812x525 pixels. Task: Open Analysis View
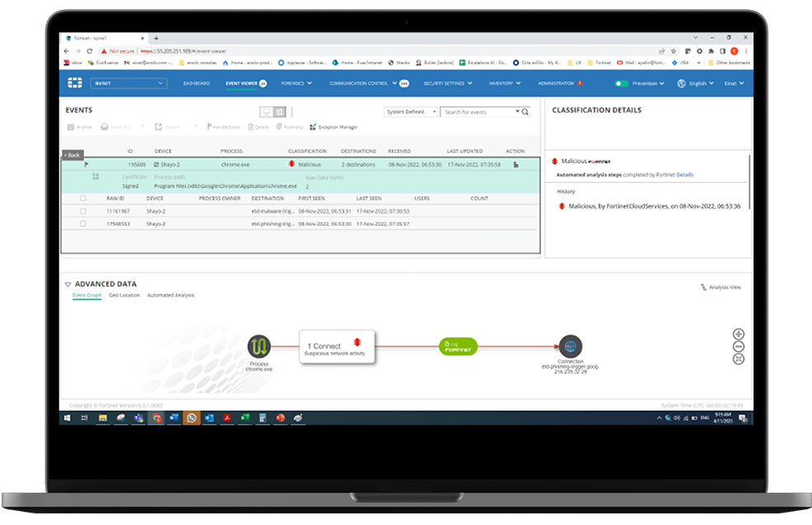click(x=721, y=287)
